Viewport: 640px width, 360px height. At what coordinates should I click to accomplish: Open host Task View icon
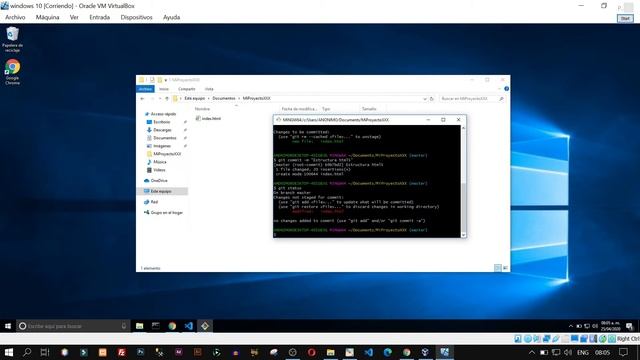45,352
